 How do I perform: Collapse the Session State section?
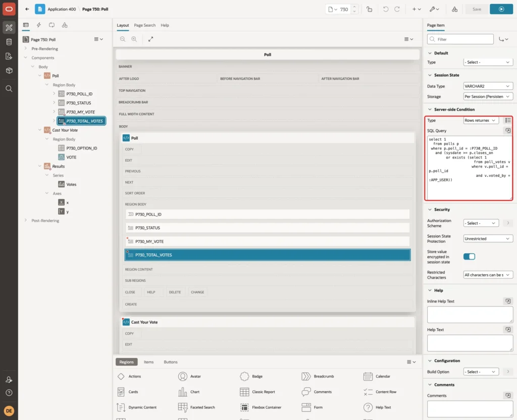(x=430, y=75)
